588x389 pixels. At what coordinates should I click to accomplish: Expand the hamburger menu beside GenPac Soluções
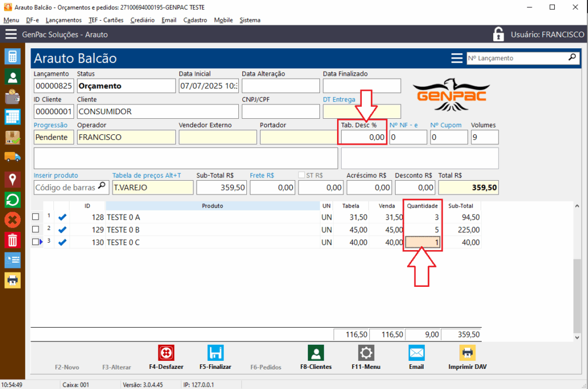11,34
